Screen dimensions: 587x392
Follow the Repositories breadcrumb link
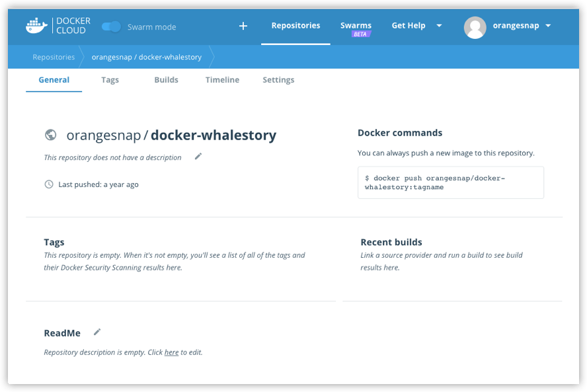pyautogui.click(x=53, y=57)
